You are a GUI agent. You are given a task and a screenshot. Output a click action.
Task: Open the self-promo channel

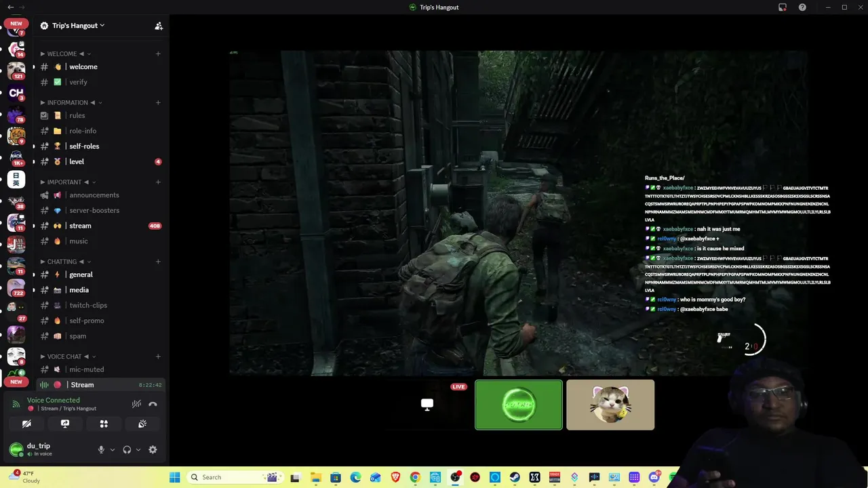pyautogui.click(x=101, y=321)
